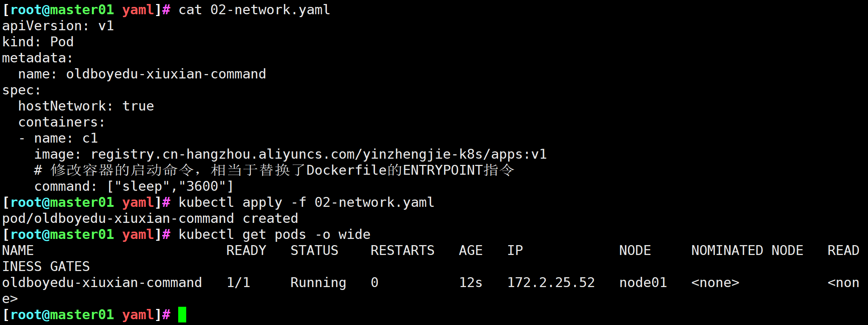Click the 'cat 02-network.yaml' command text

point(254,10)
